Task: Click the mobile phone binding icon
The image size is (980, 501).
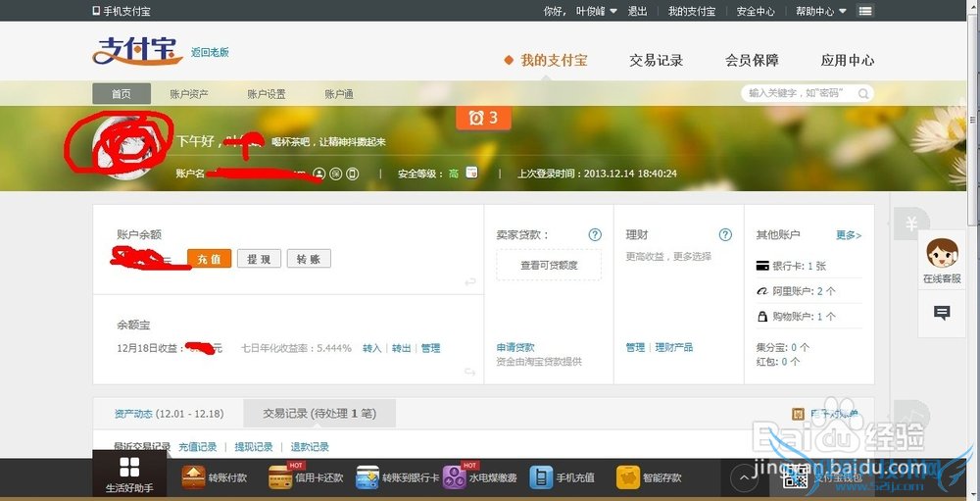Action: (x=353, y=174)
